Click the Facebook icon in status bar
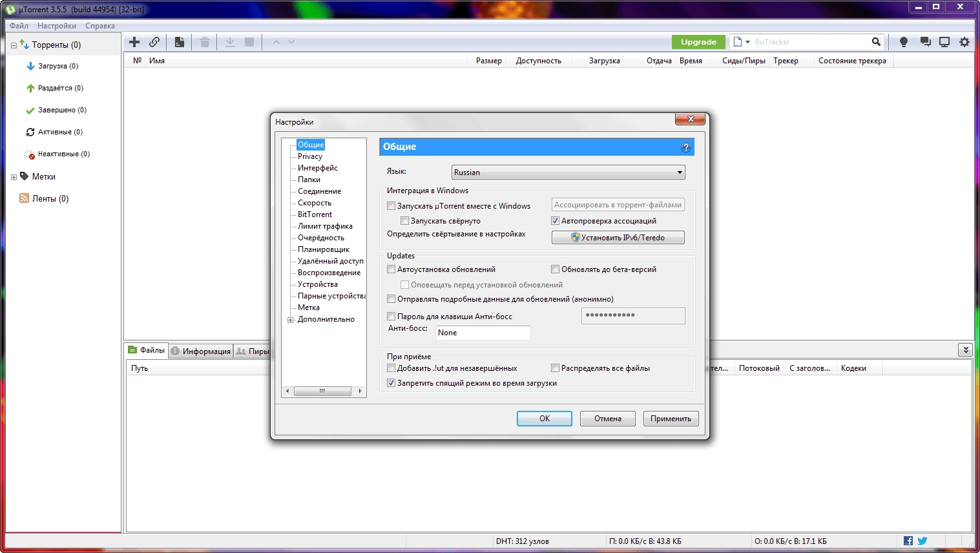Viewport: 980px width, 553px height. [908, 541]
